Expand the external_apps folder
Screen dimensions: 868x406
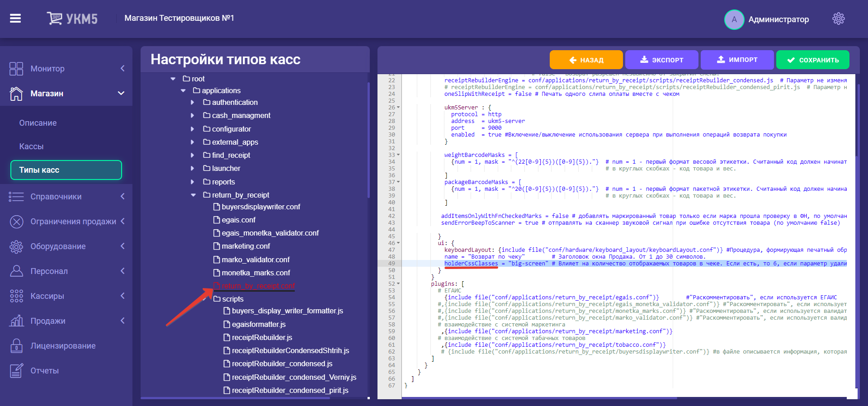pos(193,142)
